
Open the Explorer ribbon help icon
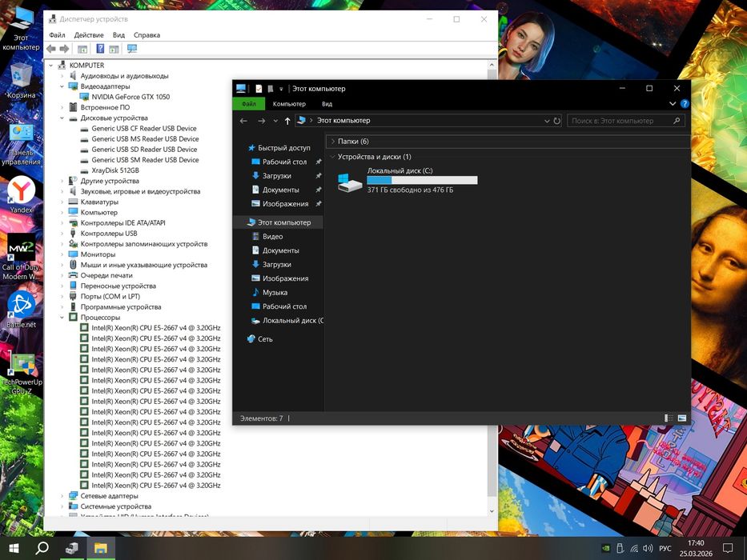click(x=685, y=104)
